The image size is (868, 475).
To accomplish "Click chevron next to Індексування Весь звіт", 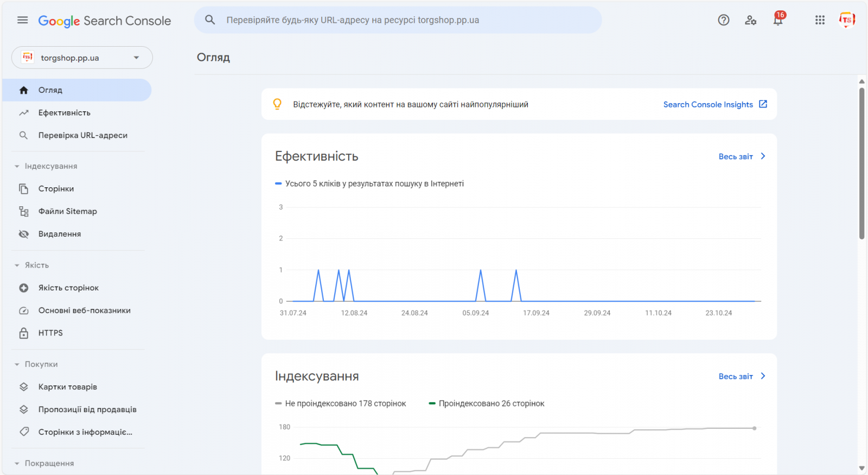I will tap(763, 376).
